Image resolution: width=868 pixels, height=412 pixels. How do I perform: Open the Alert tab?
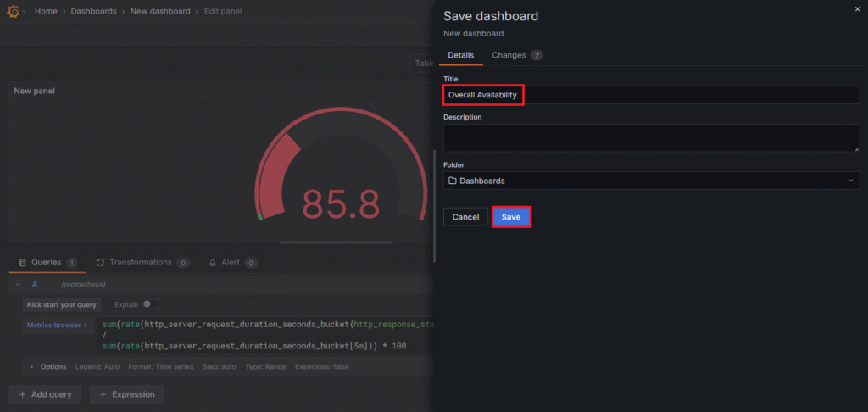232,263
